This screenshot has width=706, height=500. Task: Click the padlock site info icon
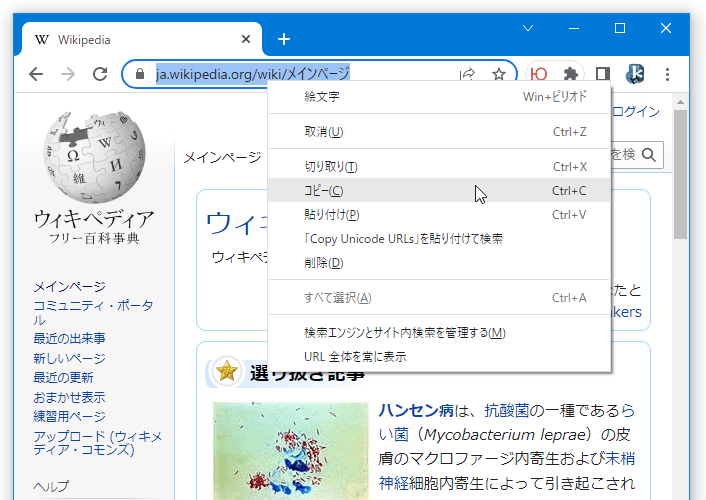click(x=140, y=74)
